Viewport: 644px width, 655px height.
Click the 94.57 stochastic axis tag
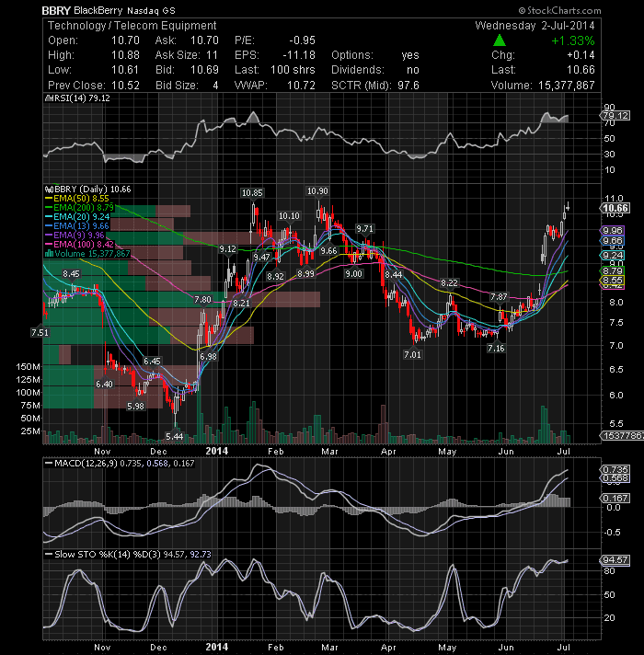pos(615,559)
